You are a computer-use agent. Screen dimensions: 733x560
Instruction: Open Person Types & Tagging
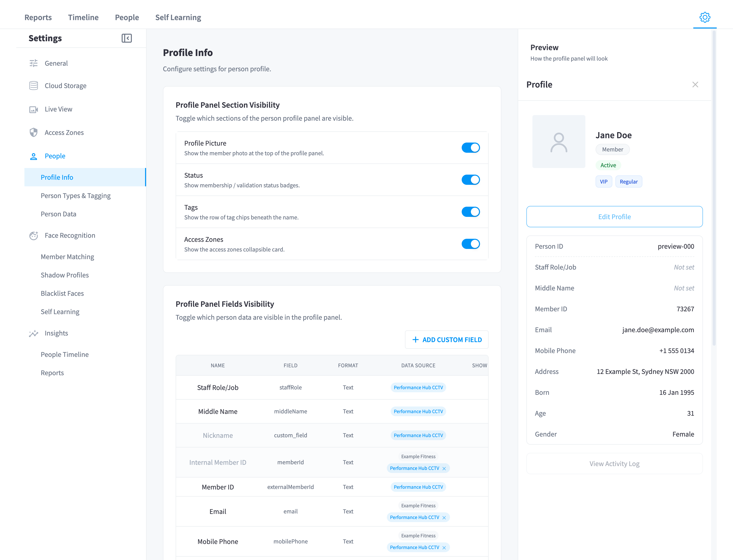[76, 196]
